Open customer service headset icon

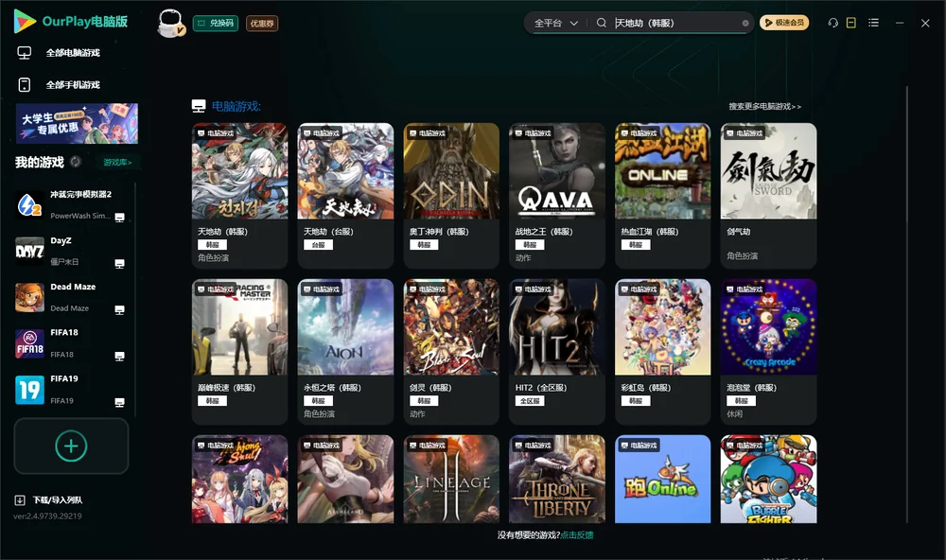pos(833,23)
